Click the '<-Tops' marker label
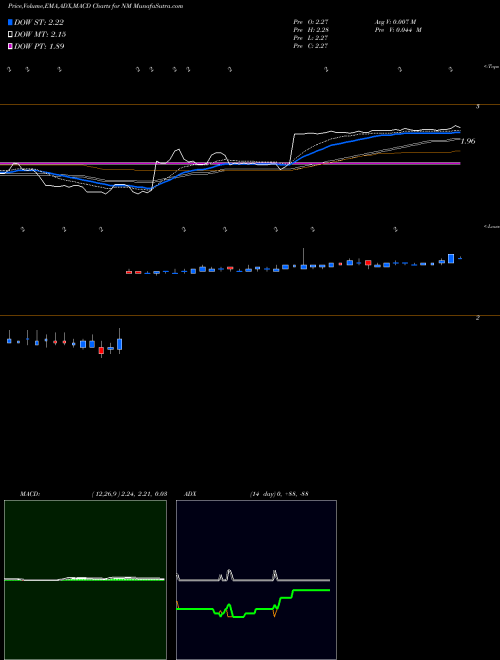This screenshot has height=660, width=500. 492,67
